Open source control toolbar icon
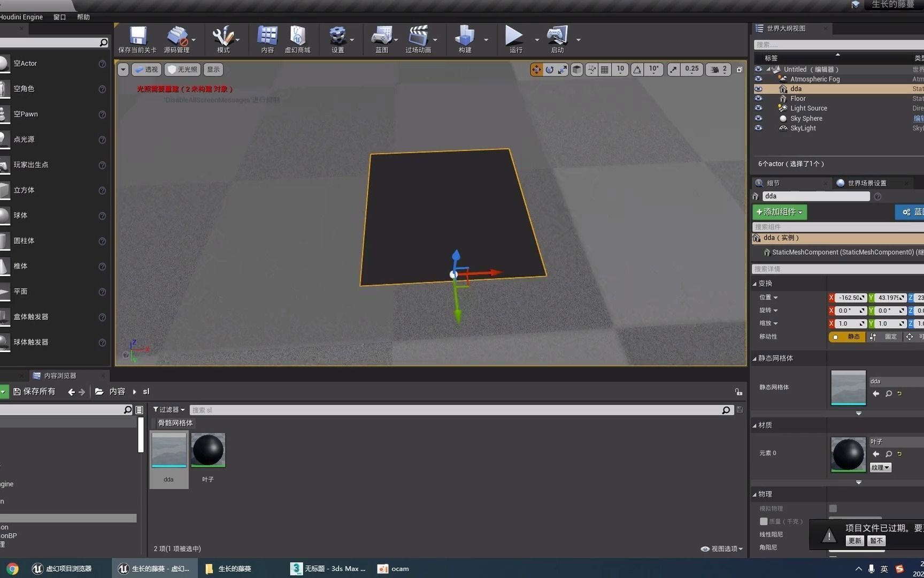The width and height of the screenshot is (924, 578). point(176,40)
